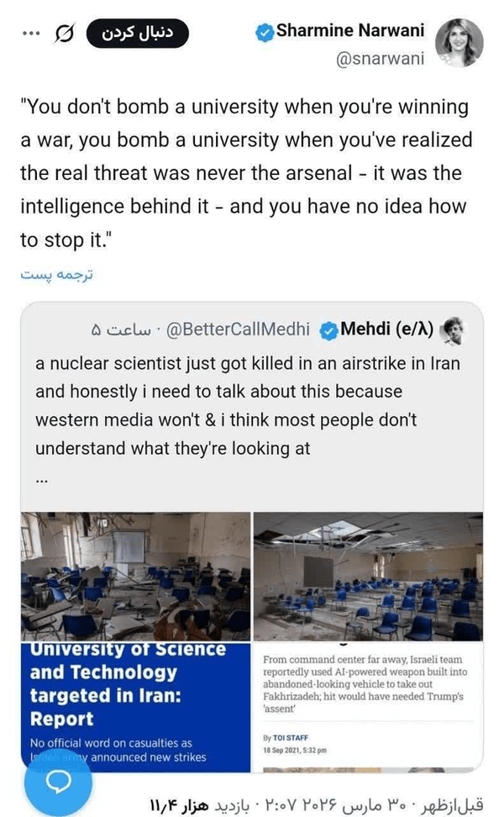Click the slashed-circle Grok icon

[64, 34]
